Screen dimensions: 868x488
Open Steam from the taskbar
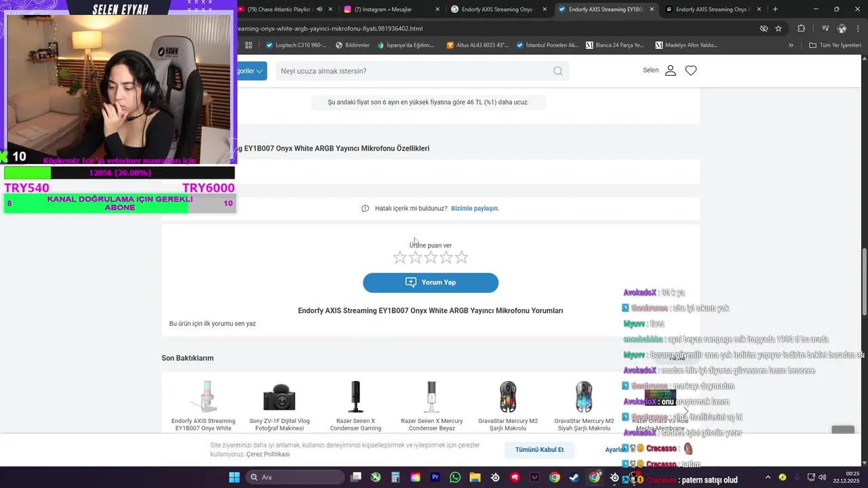point(574,477)
